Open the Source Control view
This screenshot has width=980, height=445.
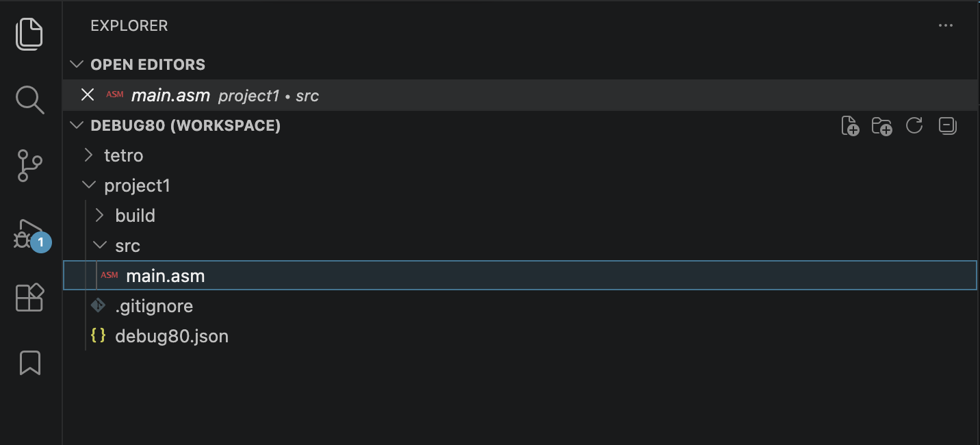point(29,166)
